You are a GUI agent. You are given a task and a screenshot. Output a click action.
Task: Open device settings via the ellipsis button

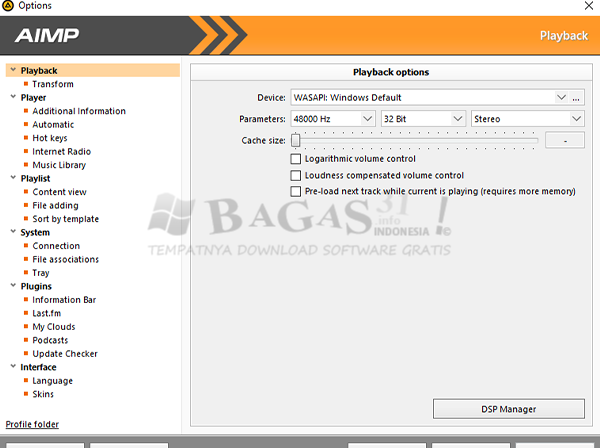point(576,98)
